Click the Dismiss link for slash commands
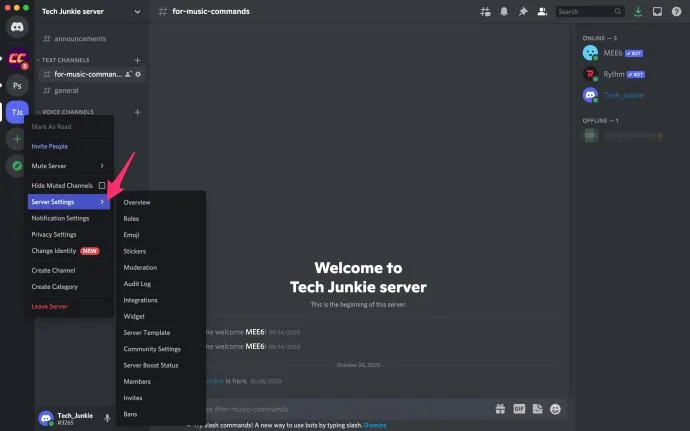Viewport: 690px width, 431px height. 375,425
